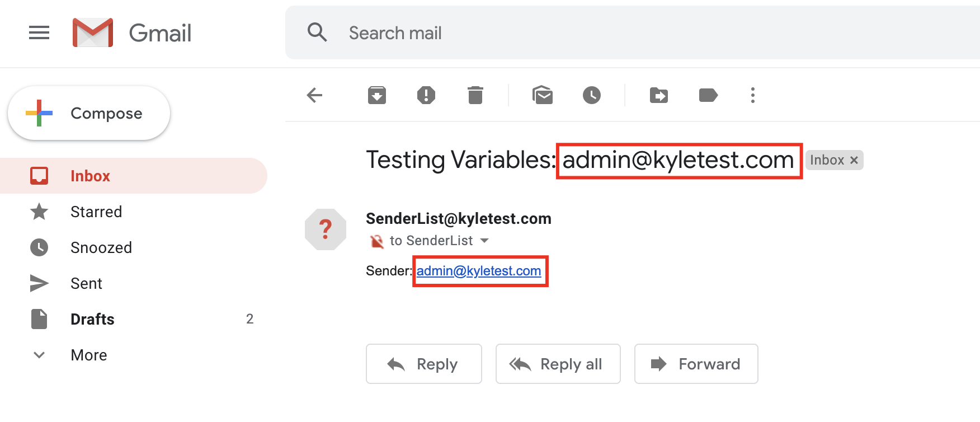Screen dimensions: 980x422
Task: Report this message as spam
Action: 426,95
